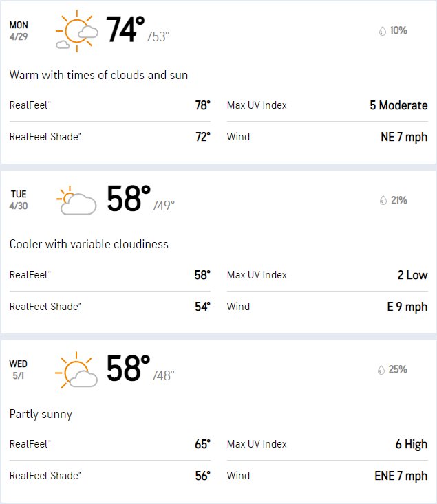
Task: Open the WED 5/1 forecast card
Action: tap(219, 421)
